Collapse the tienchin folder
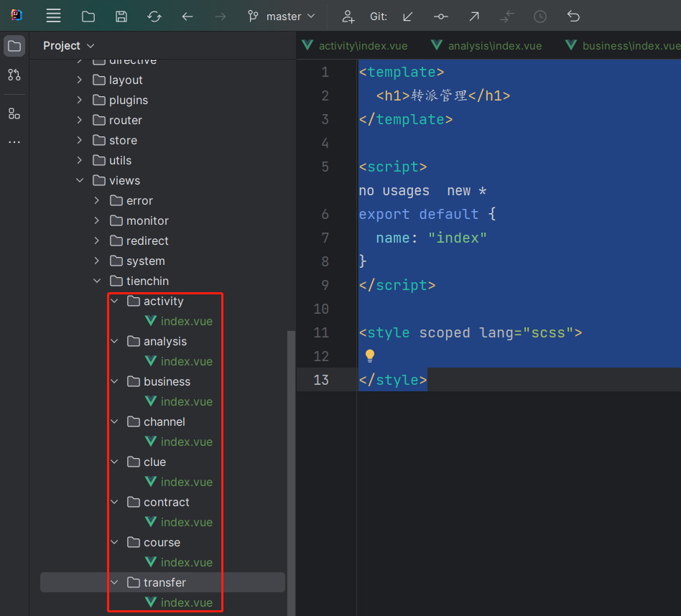The height and width of the screenshot is (616, 681). click(x=97, y=281)
